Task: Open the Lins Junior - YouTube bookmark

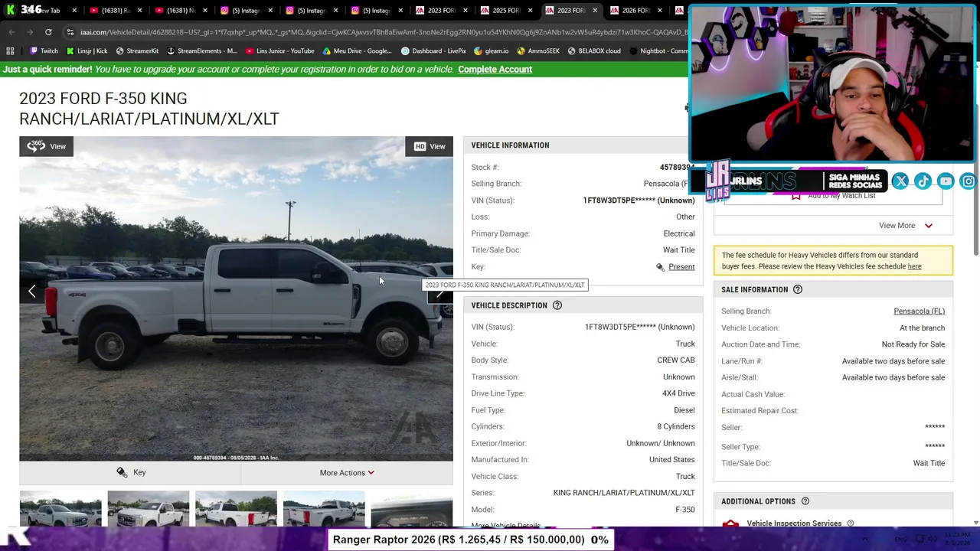Action: 279,51
